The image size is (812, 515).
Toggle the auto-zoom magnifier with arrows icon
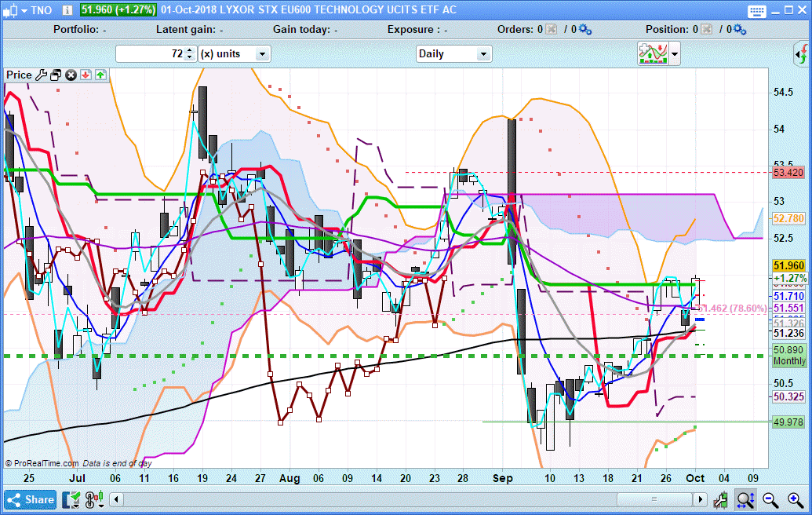point(745,500)
